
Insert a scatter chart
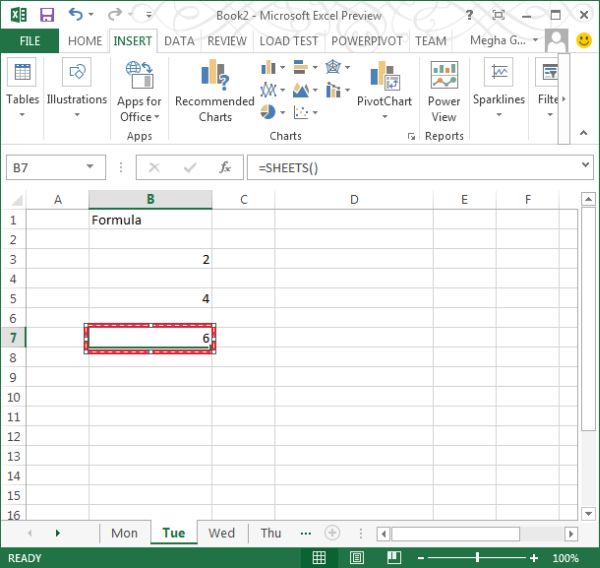tap(301, 112)
